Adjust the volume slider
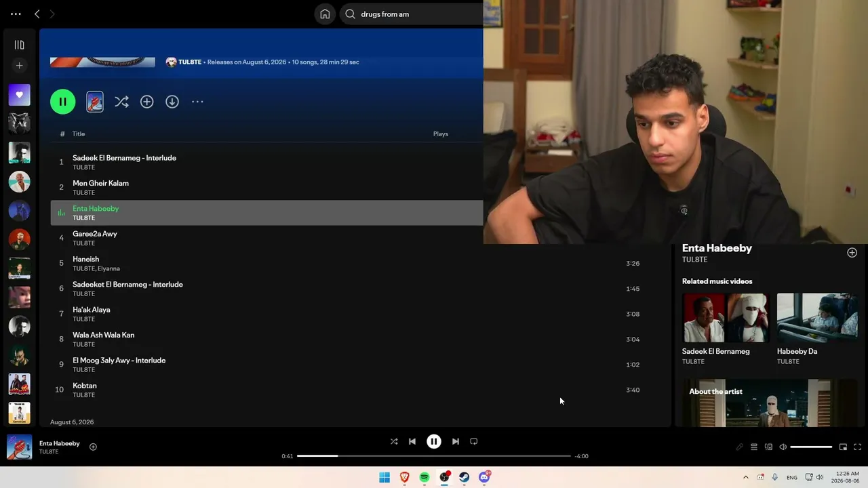 (x=811, y=447)
